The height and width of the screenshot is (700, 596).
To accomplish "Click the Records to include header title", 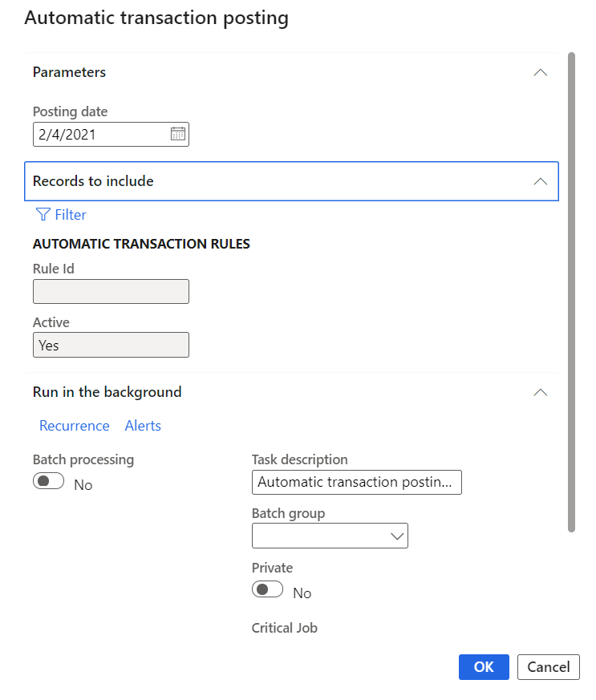I will pos(93,181).
